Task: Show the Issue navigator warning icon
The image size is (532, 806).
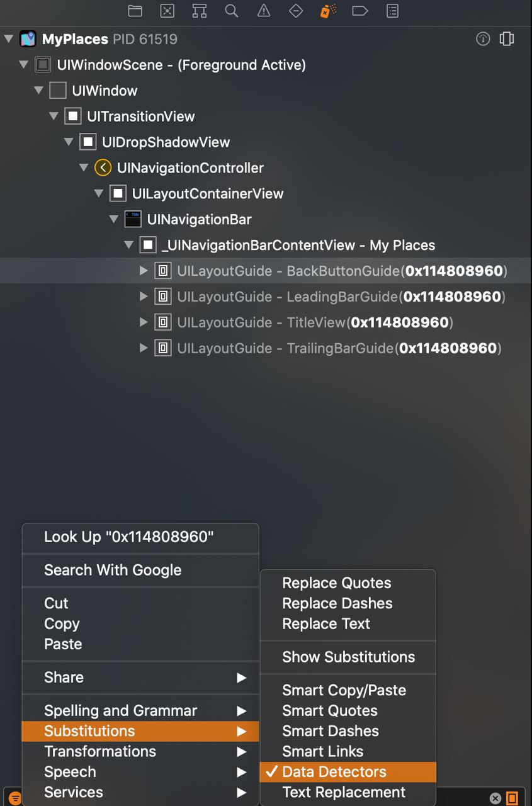Action: click(x=264, y=11)
